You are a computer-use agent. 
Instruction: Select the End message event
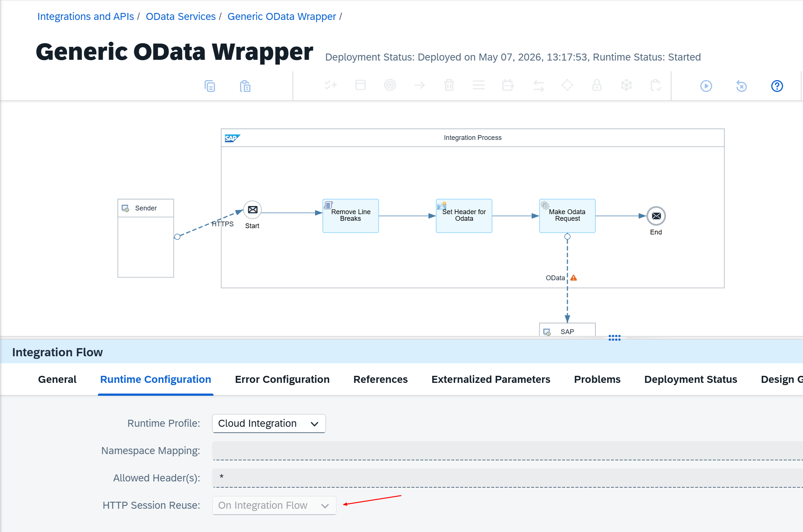[656, 216]
